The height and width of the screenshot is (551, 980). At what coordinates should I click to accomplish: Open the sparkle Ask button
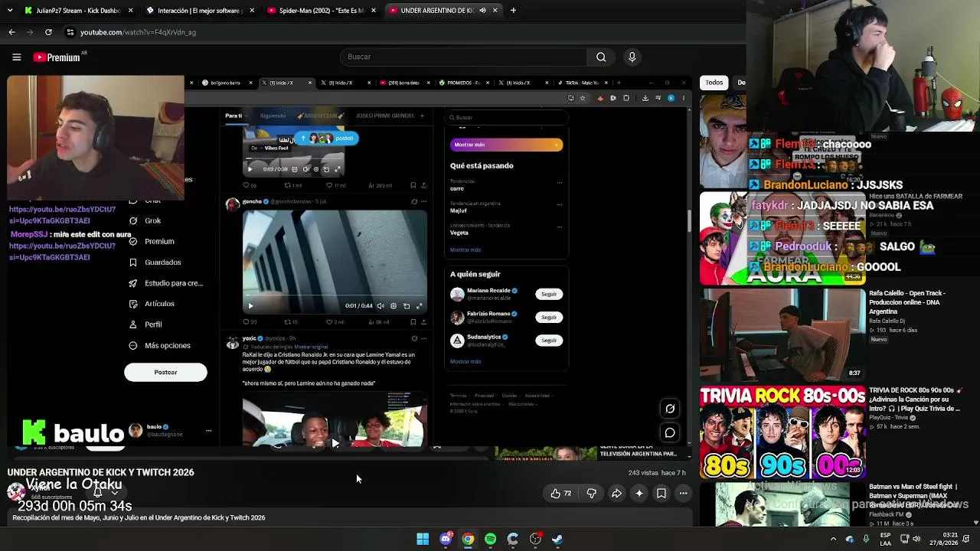[x=639, y=494]
